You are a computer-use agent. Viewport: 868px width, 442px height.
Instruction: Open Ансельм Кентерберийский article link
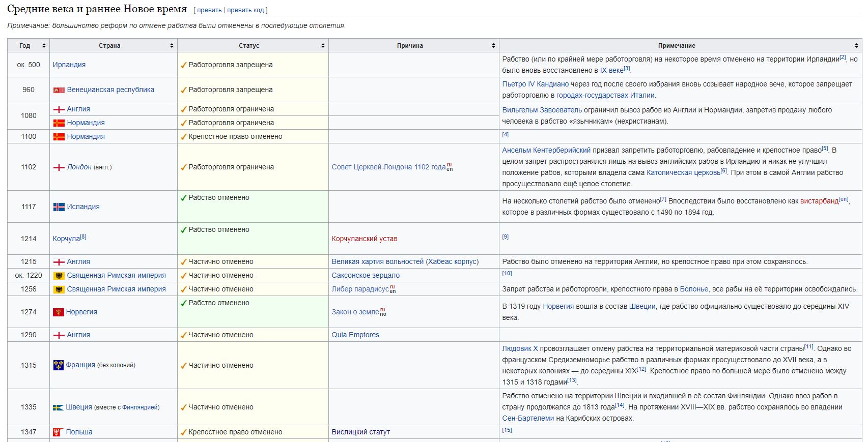tap(547, 151)
